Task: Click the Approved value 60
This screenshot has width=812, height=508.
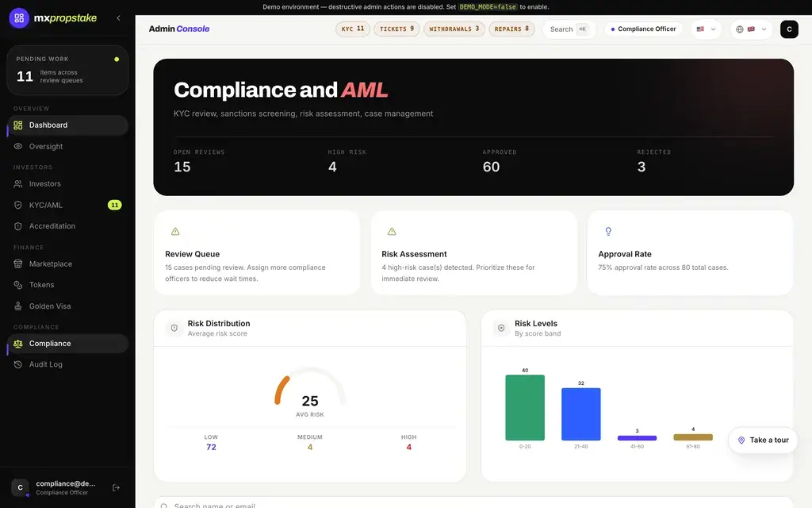Action: click(x=491, y=167)
